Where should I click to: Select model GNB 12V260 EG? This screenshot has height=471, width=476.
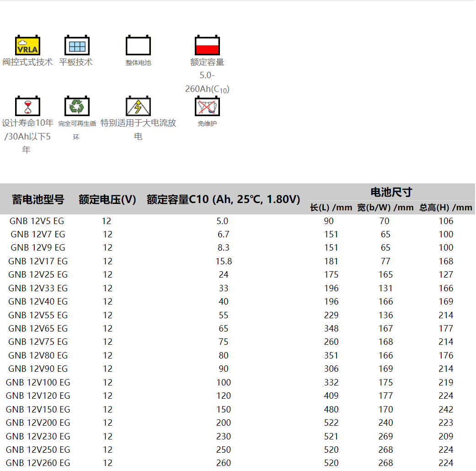[38, 463]
